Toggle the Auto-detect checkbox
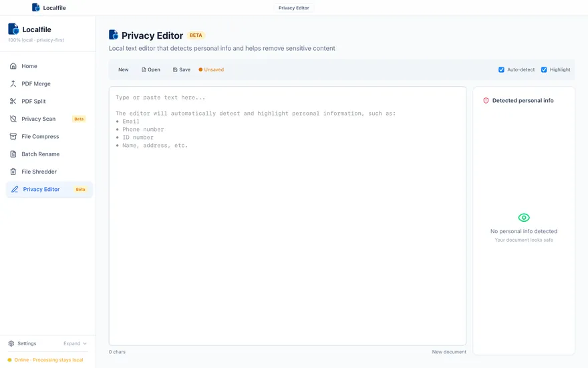 [x=501, y=69]
